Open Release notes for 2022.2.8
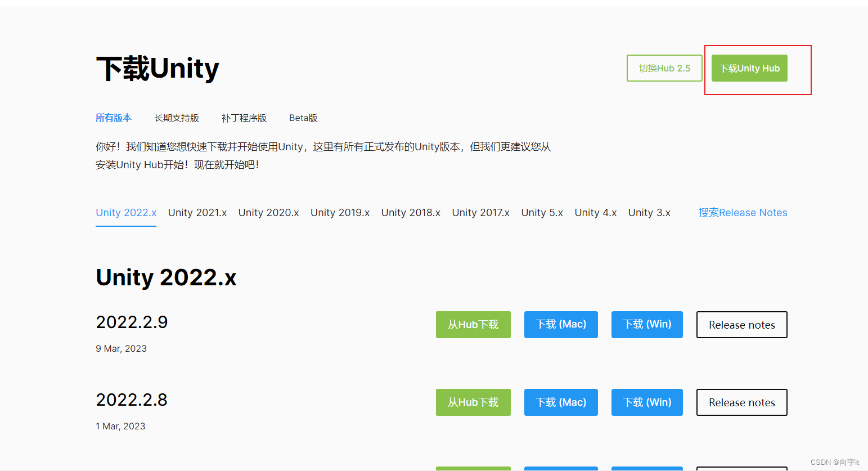This screenshot has width=868, height=471. 741,402
